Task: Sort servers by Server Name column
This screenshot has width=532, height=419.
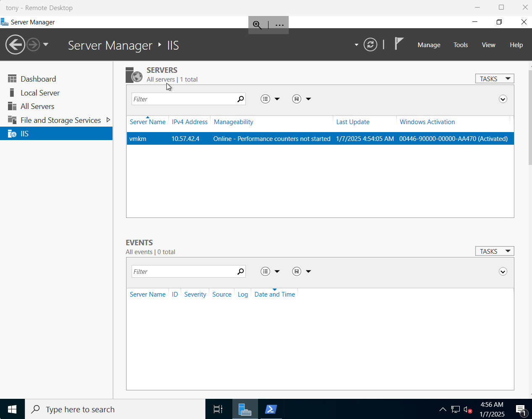Action: (x=147, y=122)
